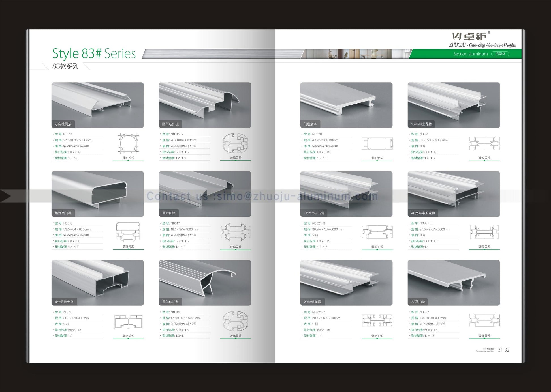Click the 铝型材 pill label

[x=500, y=54]
